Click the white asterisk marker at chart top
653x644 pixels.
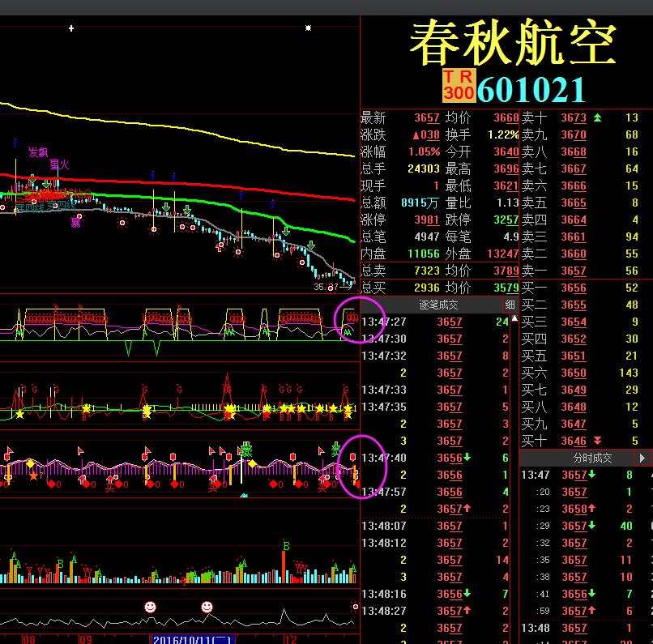coord(308,28)
